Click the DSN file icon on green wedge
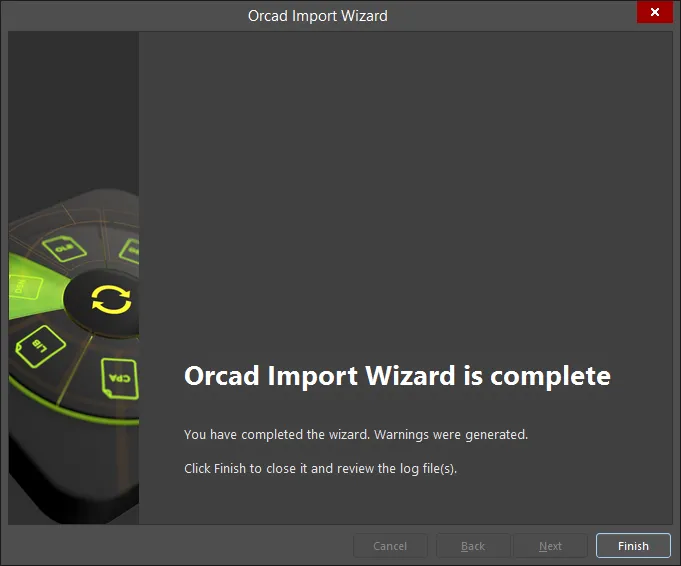This screenshot has height=566, width=681. [x=25, y=287]
